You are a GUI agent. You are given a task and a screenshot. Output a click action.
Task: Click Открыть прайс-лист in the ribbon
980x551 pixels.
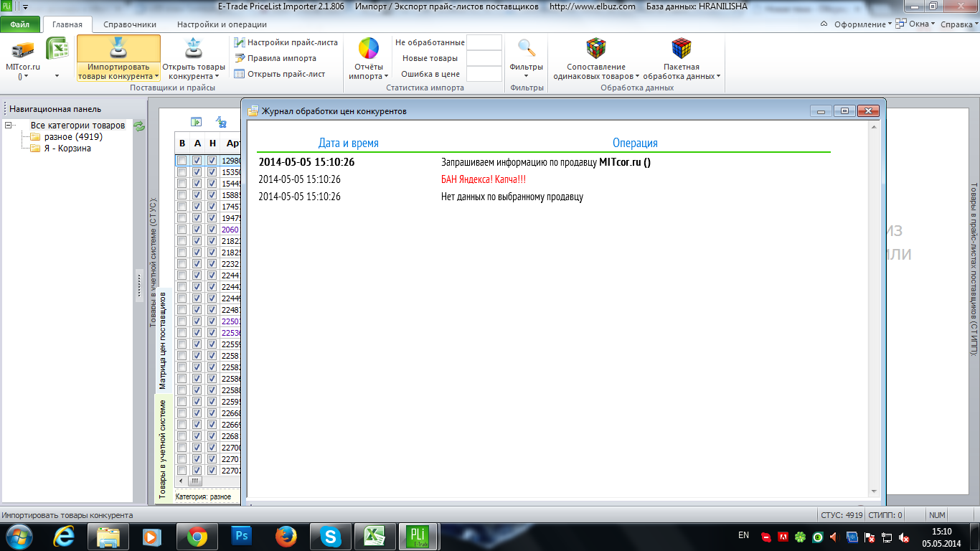coord(280,74)
